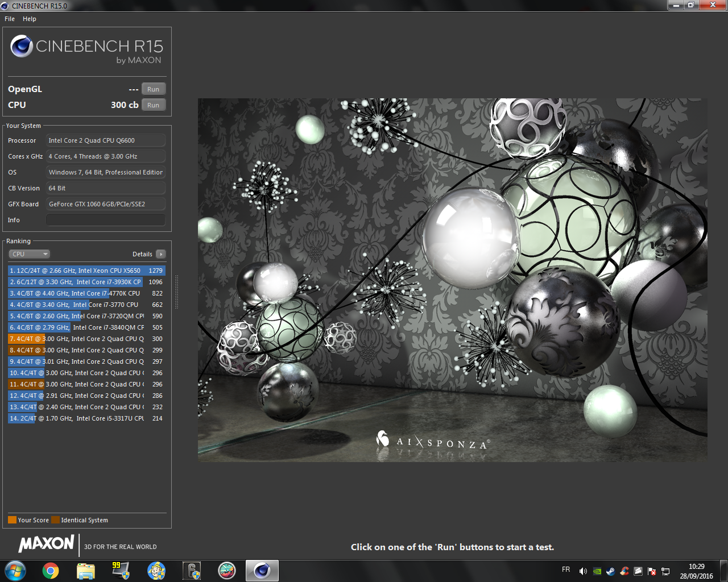Click the FR language indicator
Viewport: 728px width, 582px height.
click(x=566, y=569)
